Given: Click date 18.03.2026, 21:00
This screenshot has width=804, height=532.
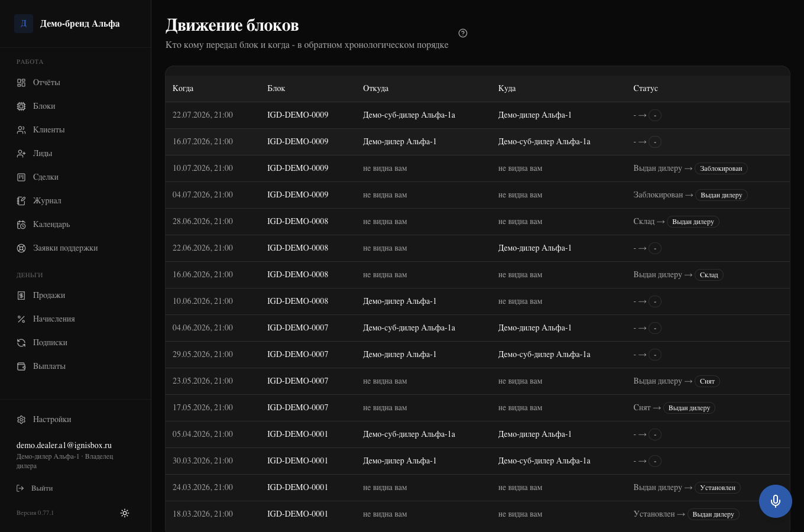Looking at the screenshot, I should pyautogui.click(x=203, y=514).
